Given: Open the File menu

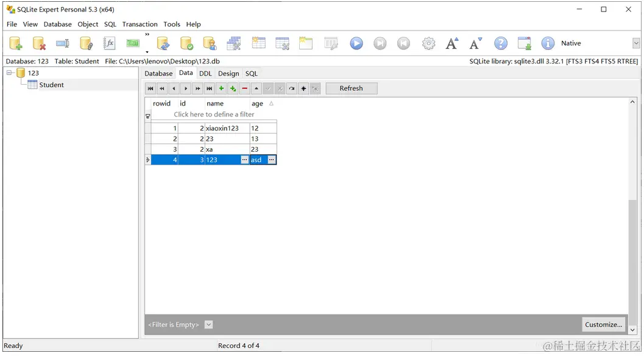Looking at the screenshot, I should [x=12, y=24].
